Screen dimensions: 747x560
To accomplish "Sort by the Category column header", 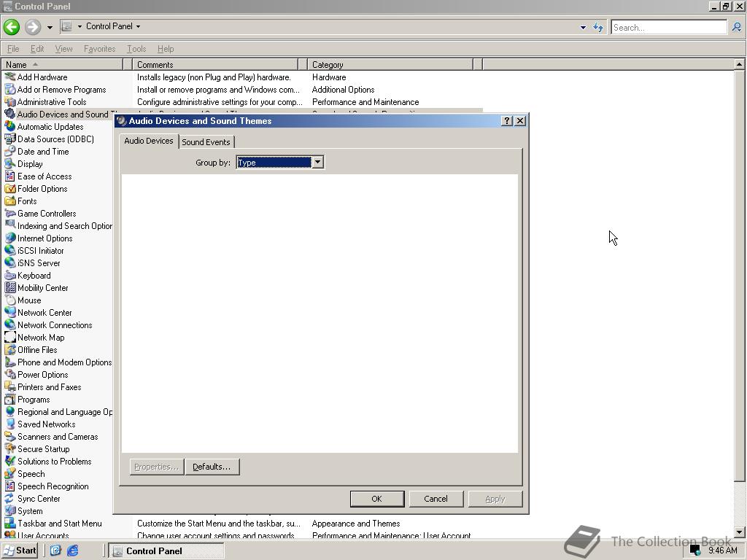I will [x=391, y=64].
